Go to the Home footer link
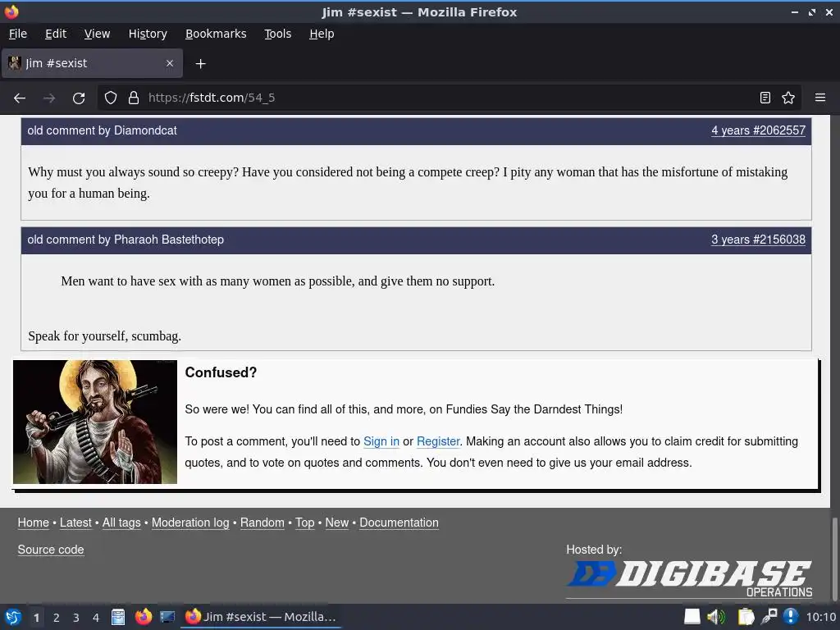The height and width of the screenshot is (630, 840). tap(33, 523)
